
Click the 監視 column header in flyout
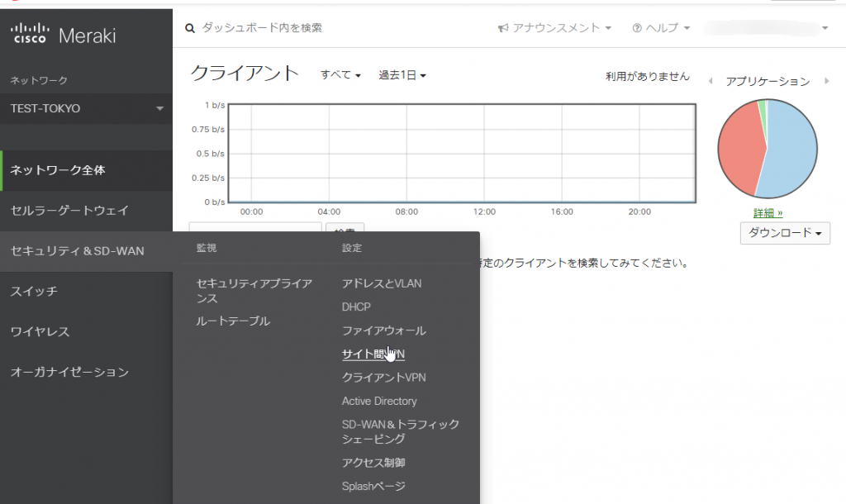point(206,248)
